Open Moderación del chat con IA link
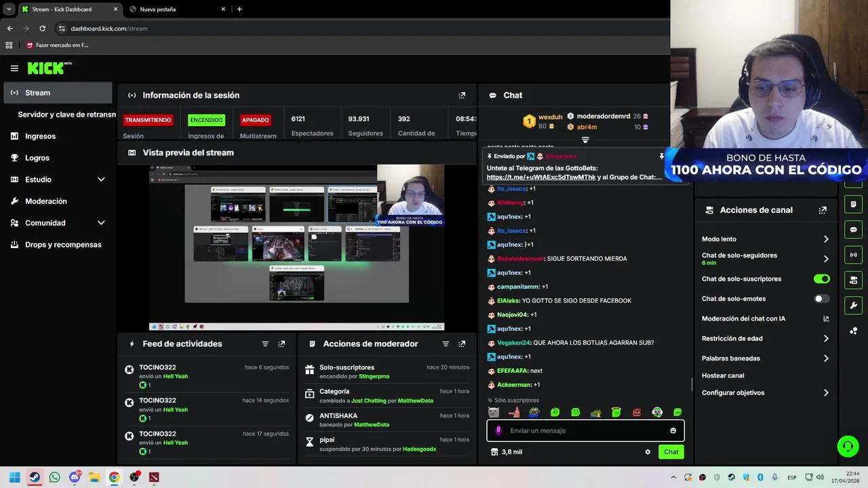Screen dimensions: 868x488 [x=765, y=319]
